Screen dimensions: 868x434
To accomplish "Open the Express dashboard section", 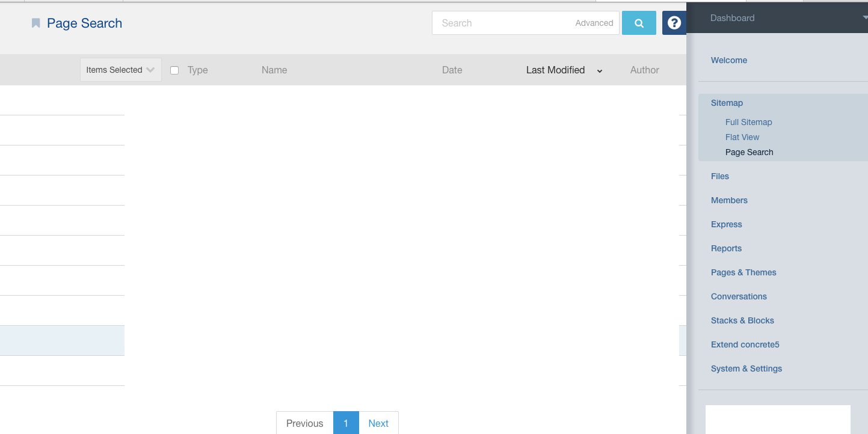I will [727, 224].
